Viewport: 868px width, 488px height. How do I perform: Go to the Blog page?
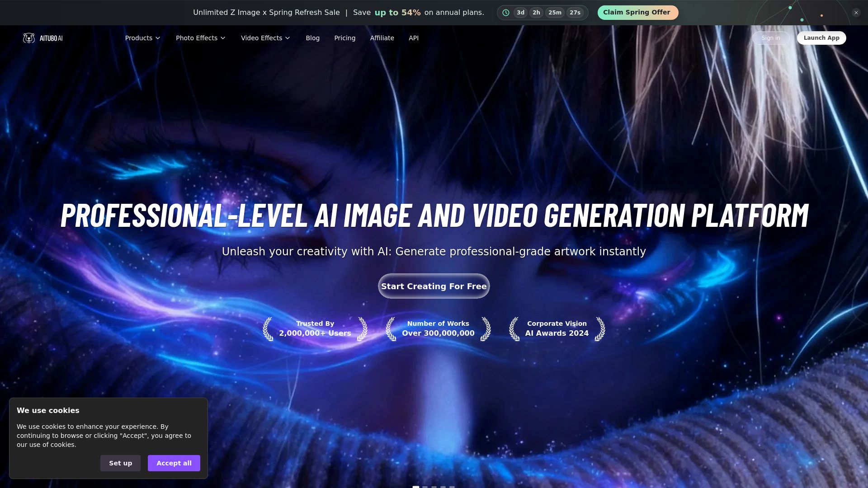click(x=312, y=38)
